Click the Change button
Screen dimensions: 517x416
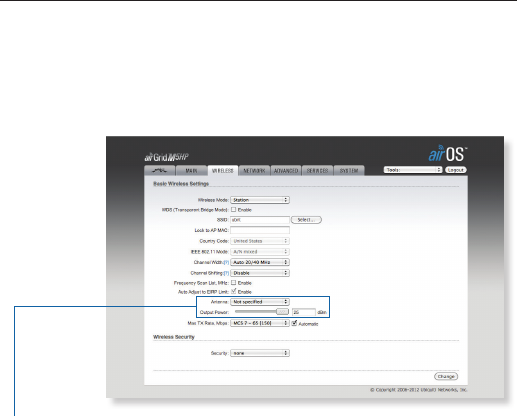446,376
